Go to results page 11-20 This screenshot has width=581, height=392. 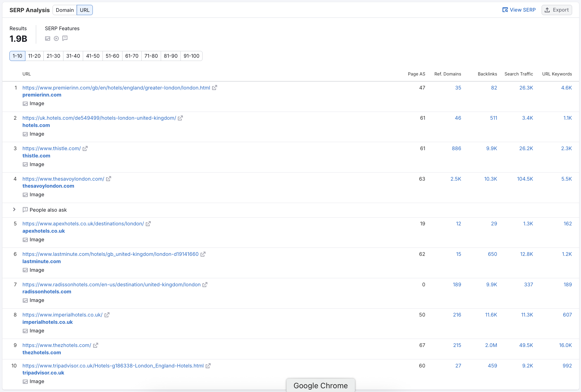[x=34, y=56]
